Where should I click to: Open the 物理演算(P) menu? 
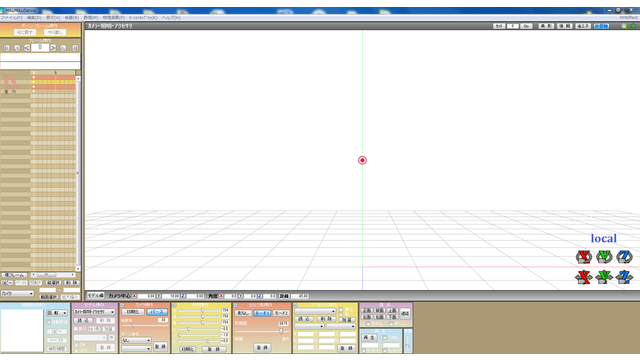[x=113, y=18]
